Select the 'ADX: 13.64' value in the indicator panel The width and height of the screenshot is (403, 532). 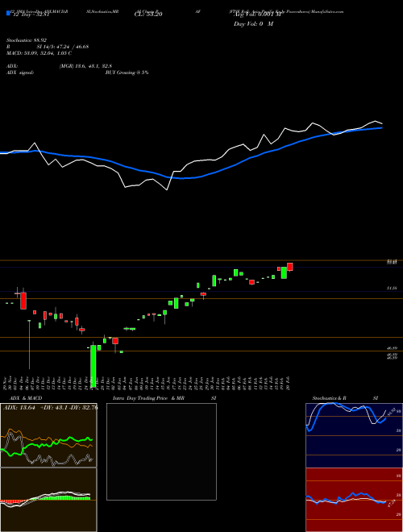tap(19, 408)
